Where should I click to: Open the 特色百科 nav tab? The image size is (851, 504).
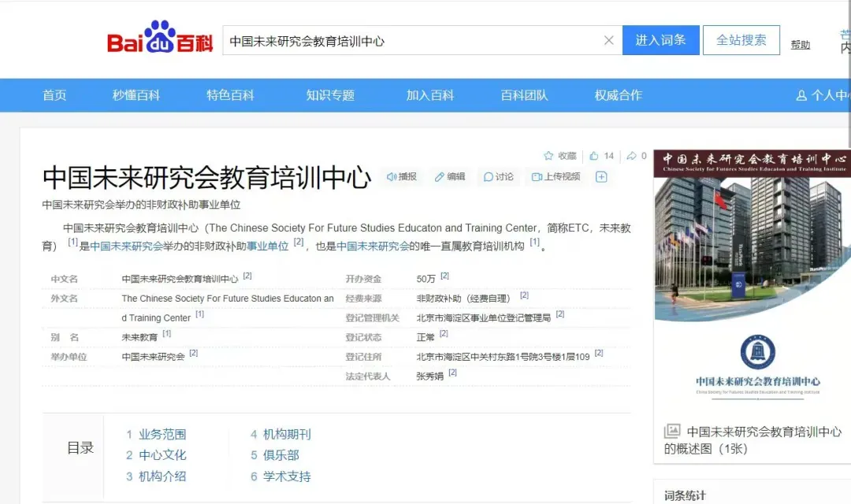230,95
